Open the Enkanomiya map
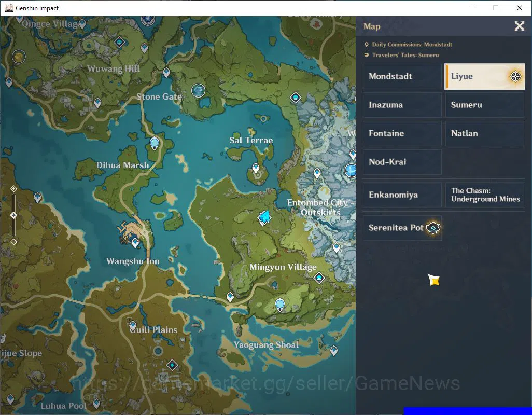 click(402, 195)
